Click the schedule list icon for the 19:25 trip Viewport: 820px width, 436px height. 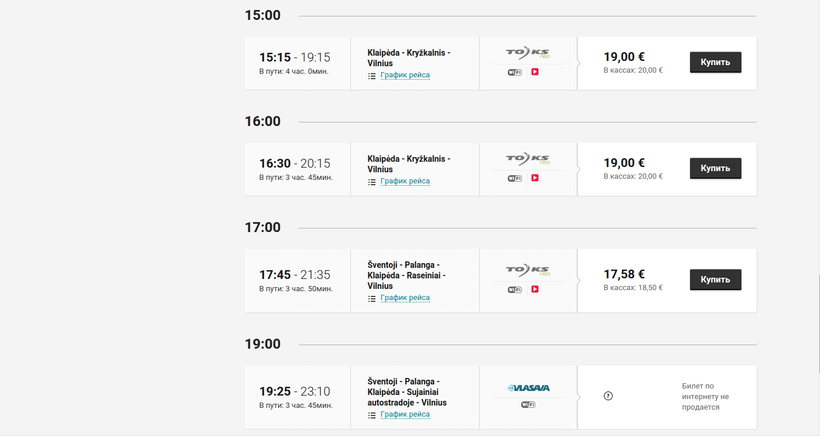click(x=372, y=415)
